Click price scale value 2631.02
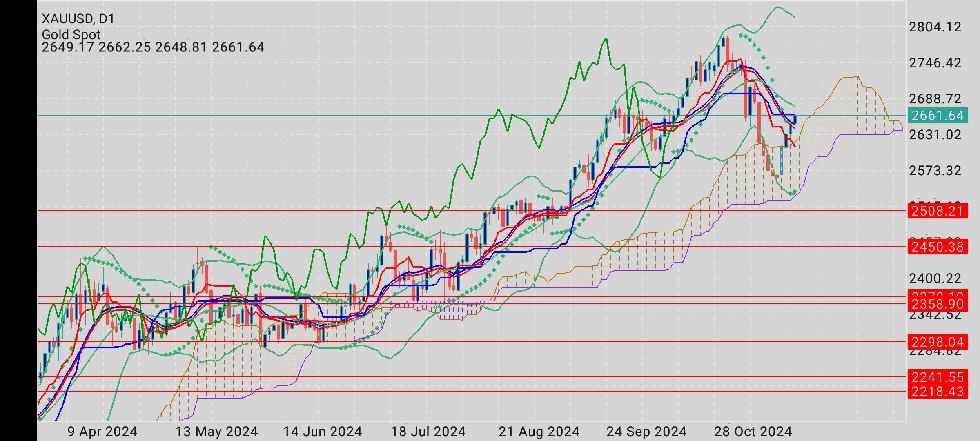Image resolution: width=980 pixels, height=441 pixels. [935, 135]
